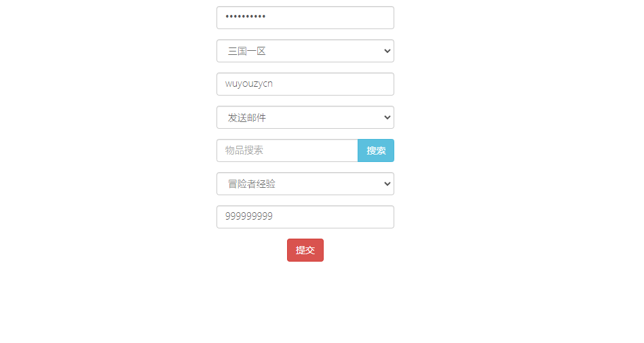Click the chevron arrow of 三国一区 dropdown
The width and height of the screenshot is (644, 343).
(387, 51)
